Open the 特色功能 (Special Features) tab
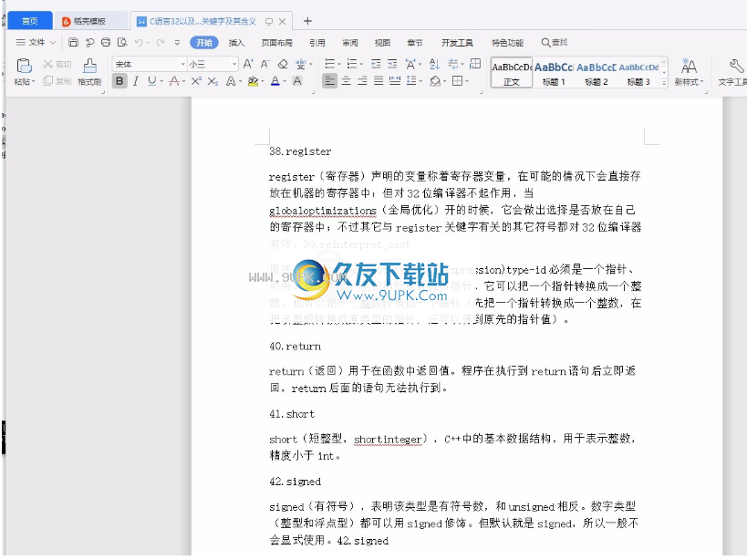Image resolution: width=747 pixels, height=560 pixels. coord(508,43)
